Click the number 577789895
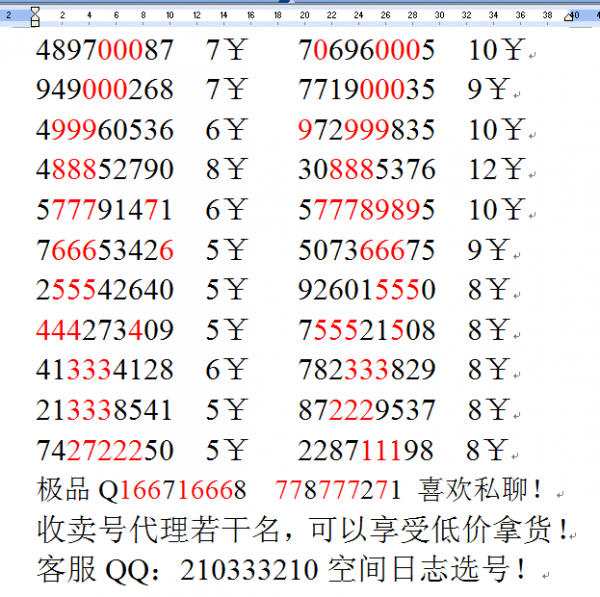The height and width of the screenshot is (597, 600). (367, 210)
